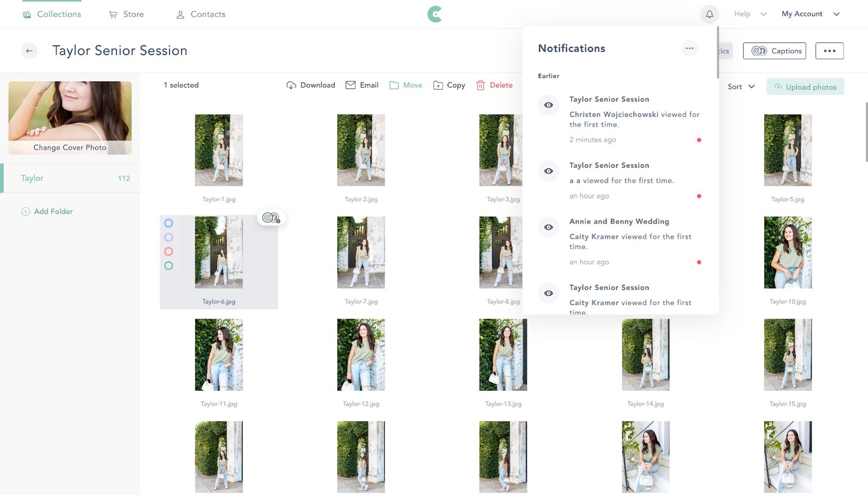Click the Upload photos button

[805, 87]
